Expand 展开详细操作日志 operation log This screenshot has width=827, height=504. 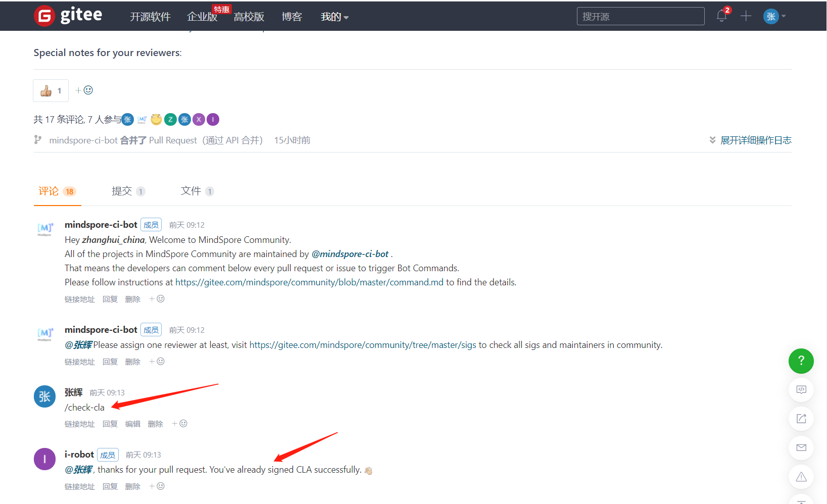[x=750, y=140]
